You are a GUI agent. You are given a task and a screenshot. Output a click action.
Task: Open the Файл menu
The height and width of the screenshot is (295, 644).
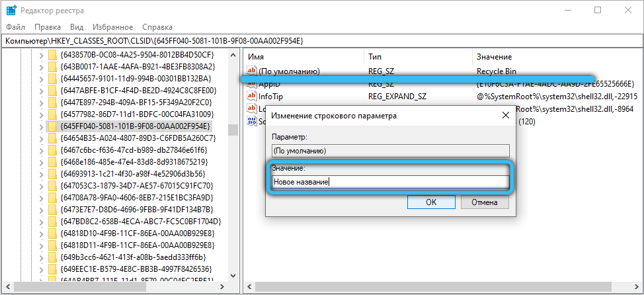click(16, 28)
